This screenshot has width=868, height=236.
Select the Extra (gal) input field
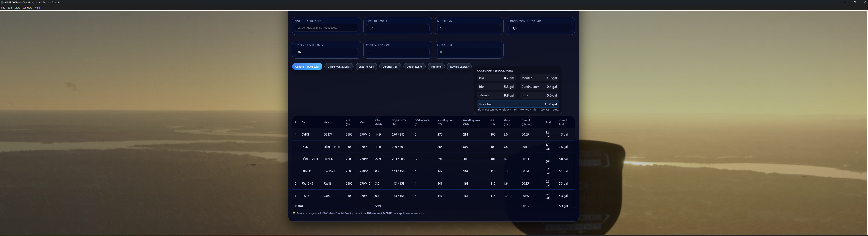click(469, 52)
